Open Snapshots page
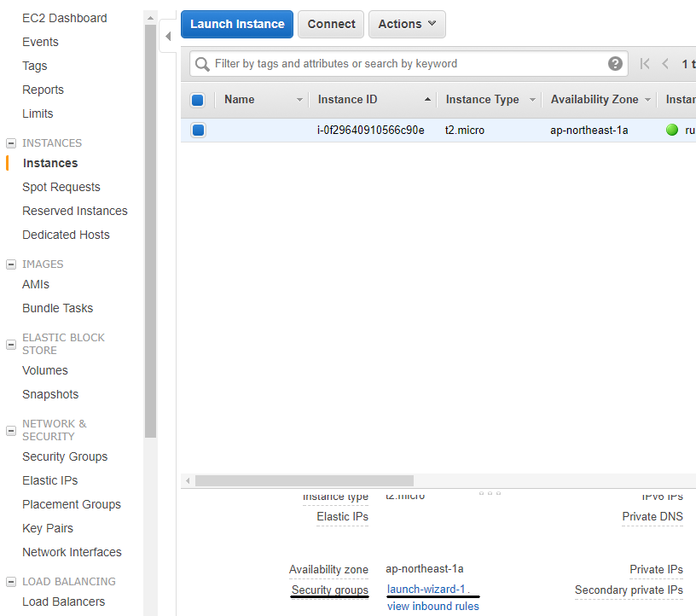This screenshot has width=696, height=616. click(50, 395)
